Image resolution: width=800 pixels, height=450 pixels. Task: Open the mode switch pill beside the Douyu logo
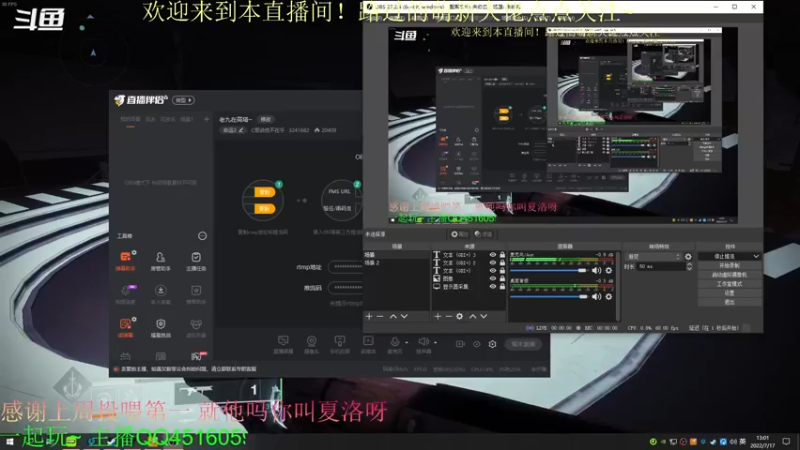(x=184, y=100)
